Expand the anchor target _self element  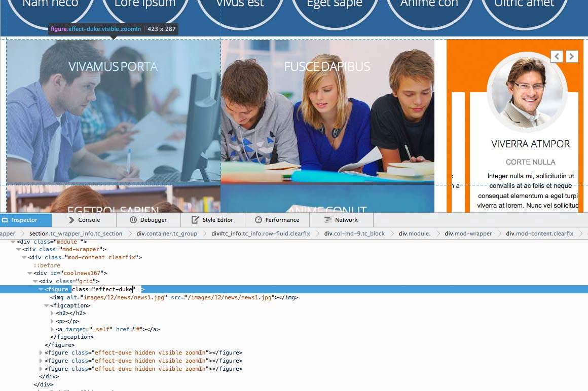pos(52,329)
